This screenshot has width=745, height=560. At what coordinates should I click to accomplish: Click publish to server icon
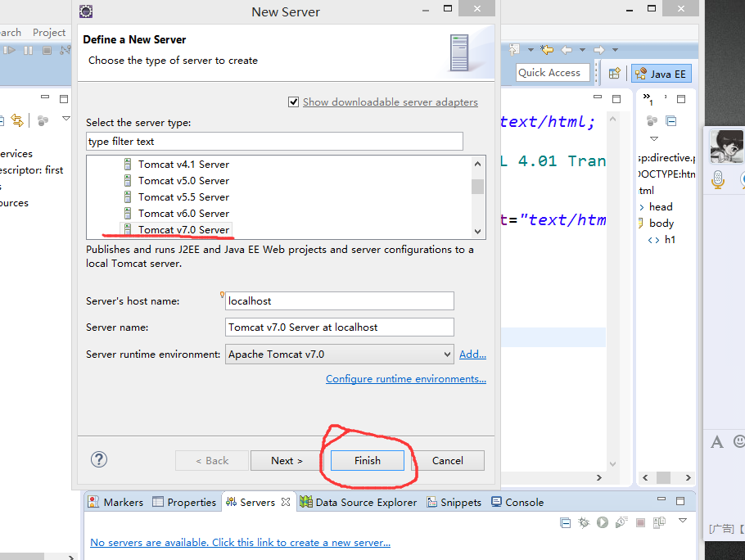point(660,523)
